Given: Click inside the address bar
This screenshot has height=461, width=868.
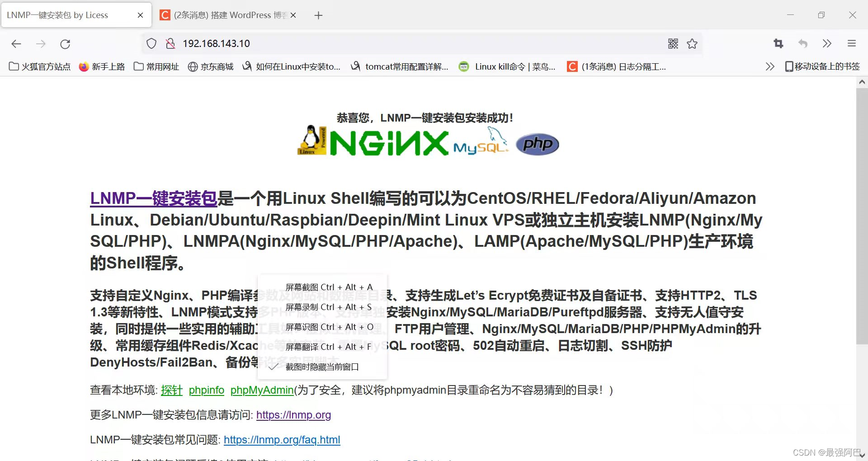Looking at the screenshot, I should click(316, 43).
